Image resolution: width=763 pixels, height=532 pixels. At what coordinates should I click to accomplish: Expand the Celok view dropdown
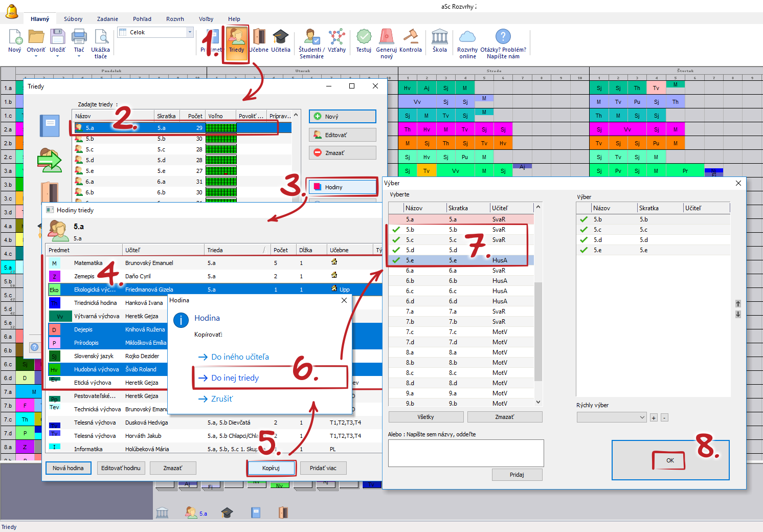click(190, 32)
